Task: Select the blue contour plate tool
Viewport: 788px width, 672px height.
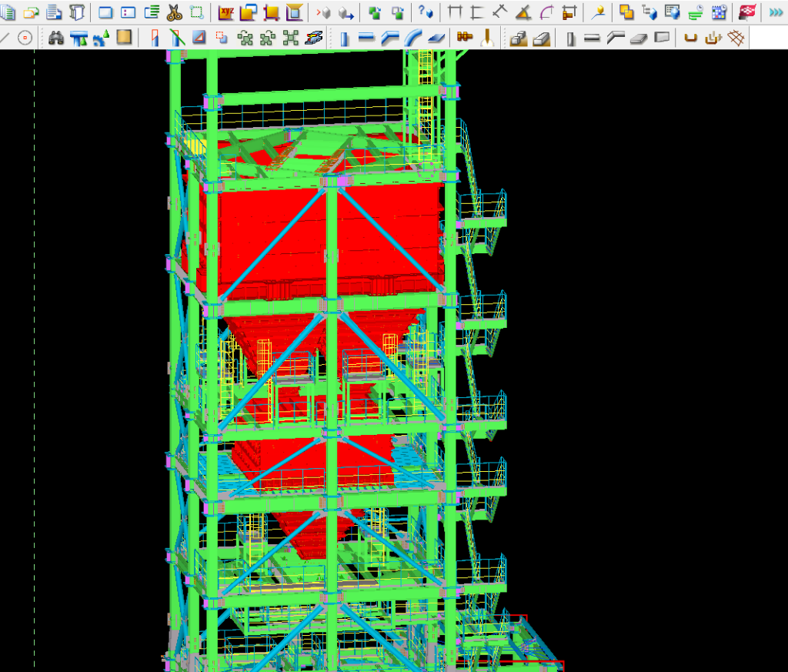Action: click(436, 38)
